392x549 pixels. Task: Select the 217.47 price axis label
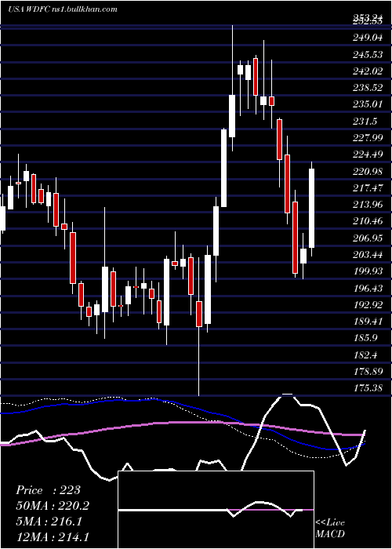click(368, 188)
